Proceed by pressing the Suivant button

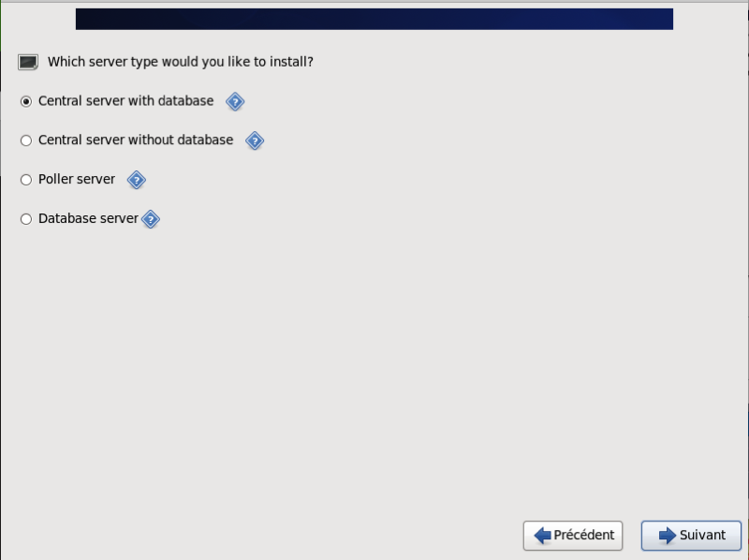click(691, 536)
